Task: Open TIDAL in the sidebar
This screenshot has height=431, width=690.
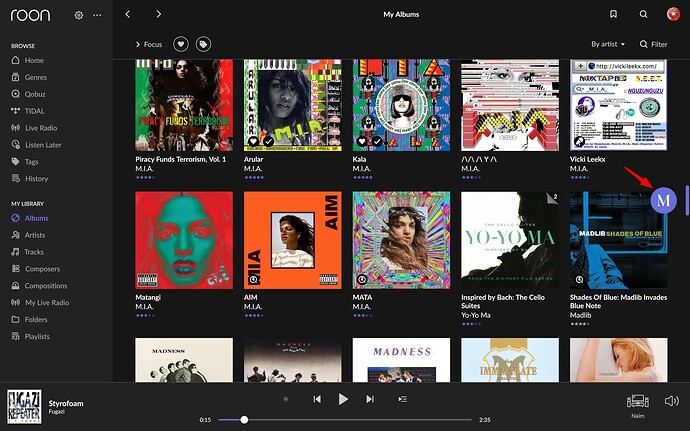Action: pyautogui.click(x=28, y=111)
